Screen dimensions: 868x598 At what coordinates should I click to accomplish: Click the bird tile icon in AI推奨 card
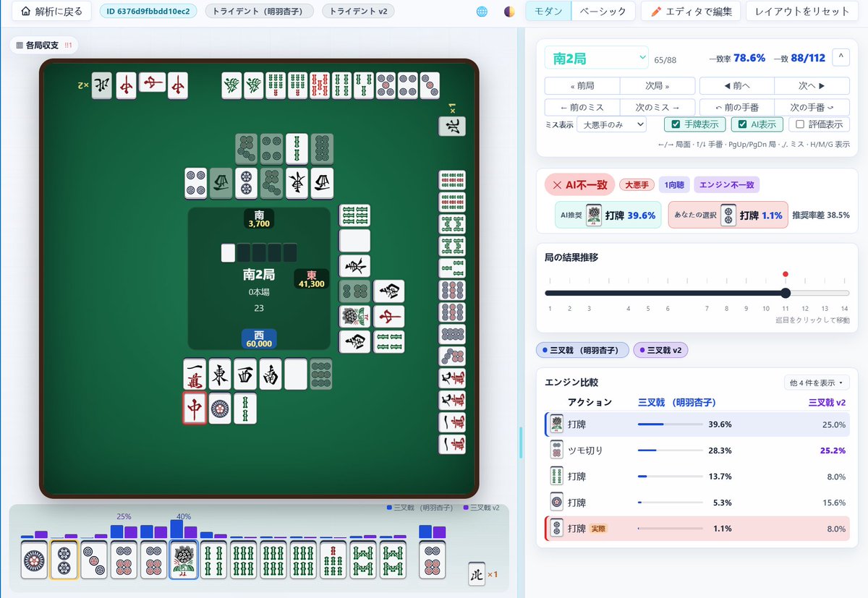click(x=593, y=215)
